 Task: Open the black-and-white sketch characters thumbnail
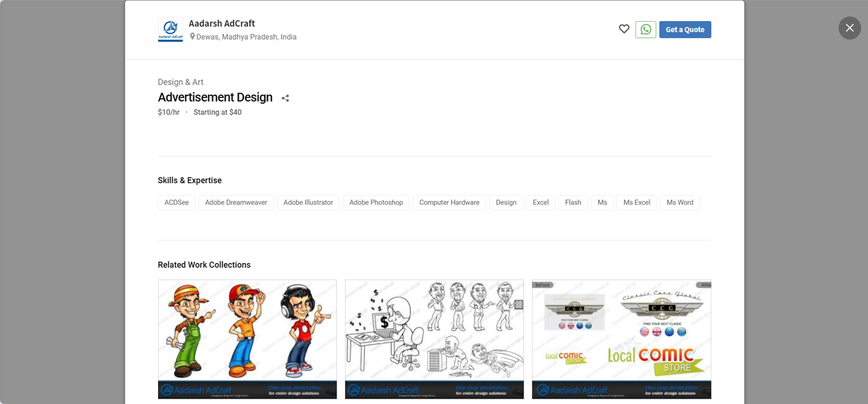pyautogui.click(x=435, y=339)
